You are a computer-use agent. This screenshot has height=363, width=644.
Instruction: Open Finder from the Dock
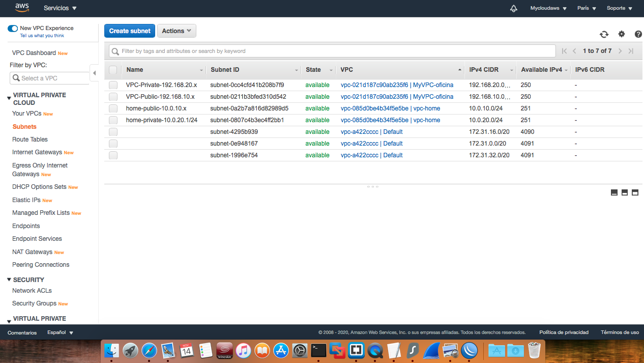(x=111, y=350)
